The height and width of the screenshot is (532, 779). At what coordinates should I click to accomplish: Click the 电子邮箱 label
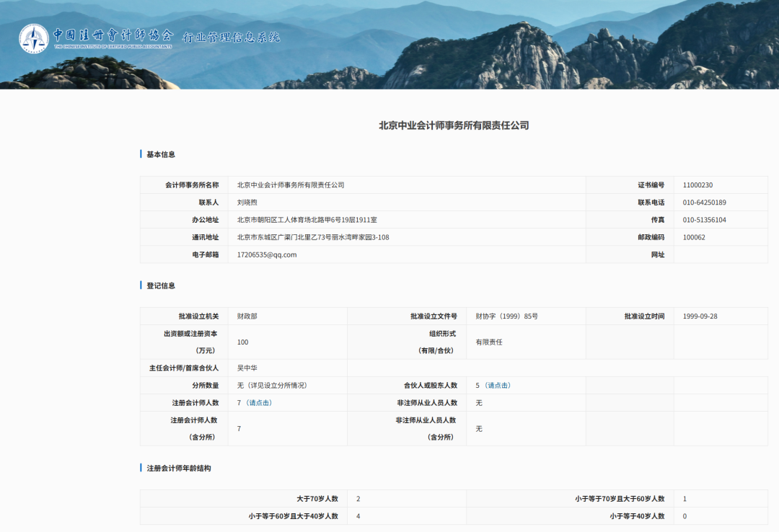[205, 254]
